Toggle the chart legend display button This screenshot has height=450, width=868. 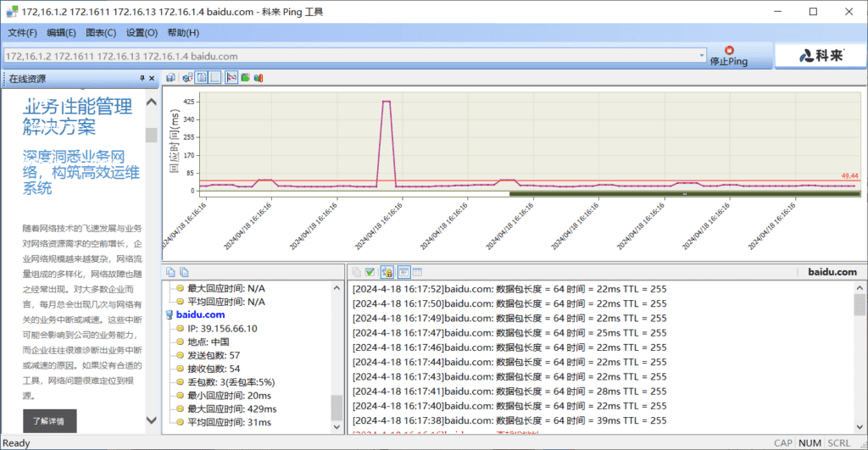coord(202,78)
